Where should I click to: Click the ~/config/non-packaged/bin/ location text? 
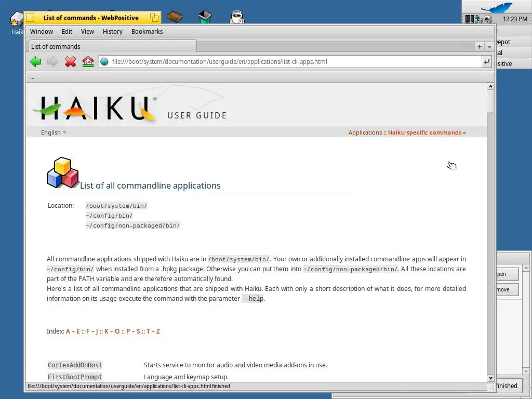click(x=132, y=225)
